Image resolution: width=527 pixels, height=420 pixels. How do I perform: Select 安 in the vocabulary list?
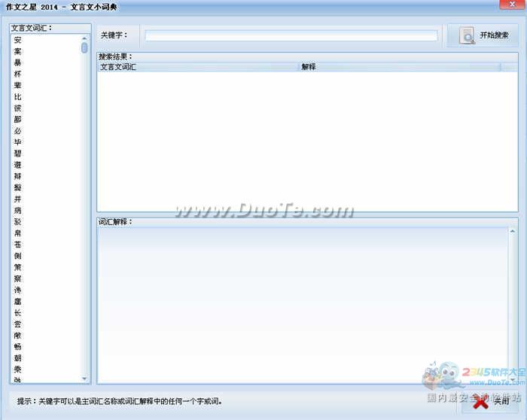click(x=17, y=40)
